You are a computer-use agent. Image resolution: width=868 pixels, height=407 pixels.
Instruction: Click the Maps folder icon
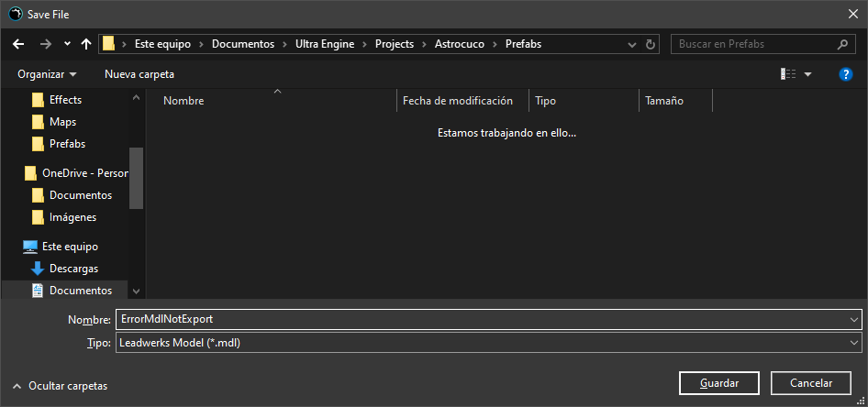pos(38,122)
